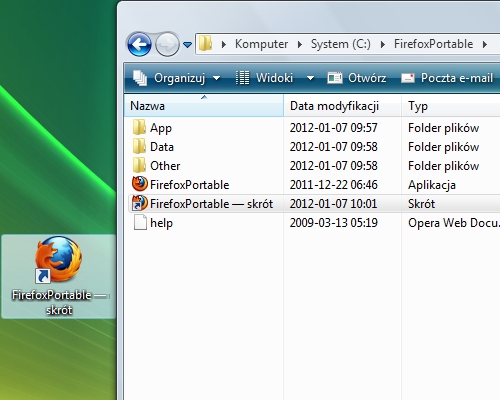Viewport: 500px width, 400px height.
Task: Click Opera Web Docu type cell
Action: point(454,223)
